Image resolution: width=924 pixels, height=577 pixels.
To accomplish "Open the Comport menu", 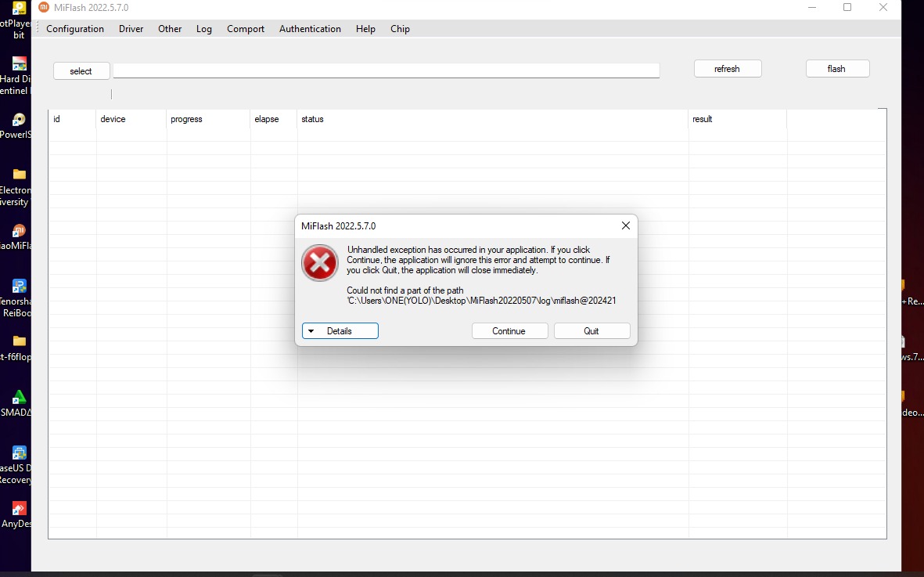I will pos(246,29).
